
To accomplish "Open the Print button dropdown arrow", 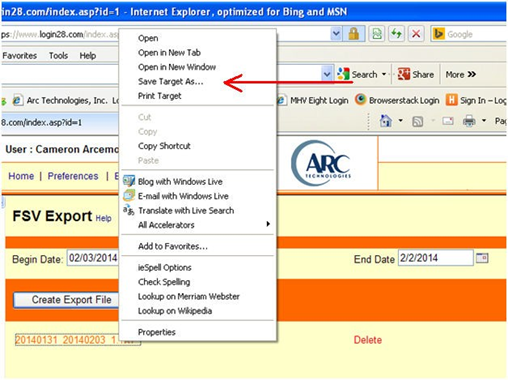I will [x=484, y=121].
